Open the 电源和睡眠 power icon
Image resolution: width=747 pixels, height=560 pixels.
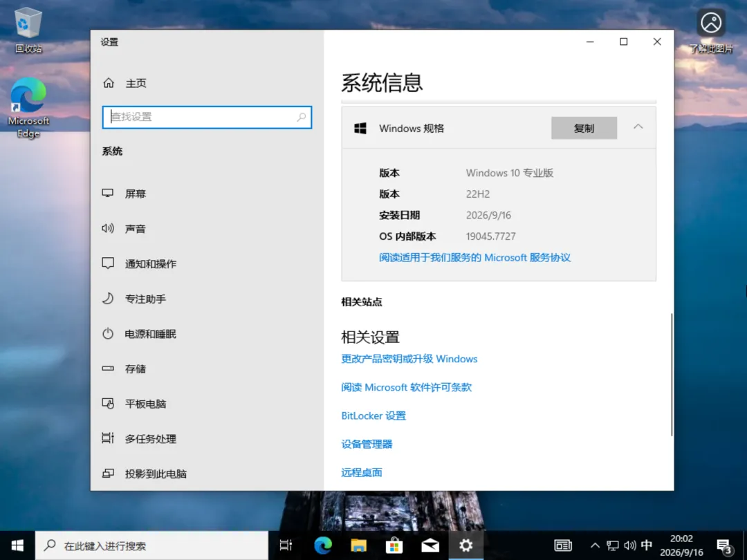(x=108, y=333)
